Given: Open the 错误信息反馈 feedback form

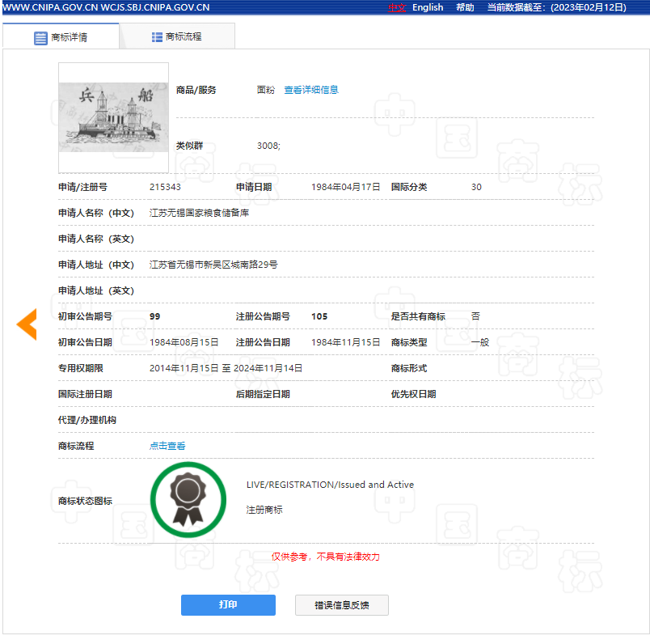Looking at the screenshot, I should click(341, 604).
